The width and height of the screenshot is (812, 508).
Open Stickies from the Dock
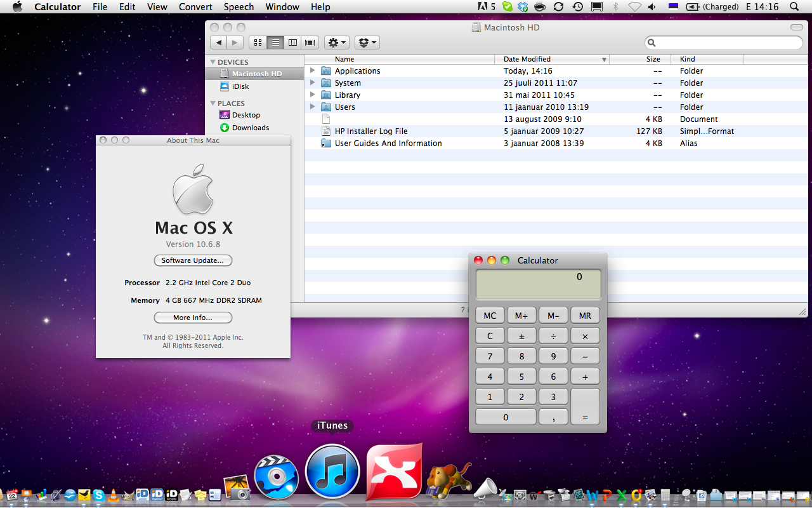[200, 495]
